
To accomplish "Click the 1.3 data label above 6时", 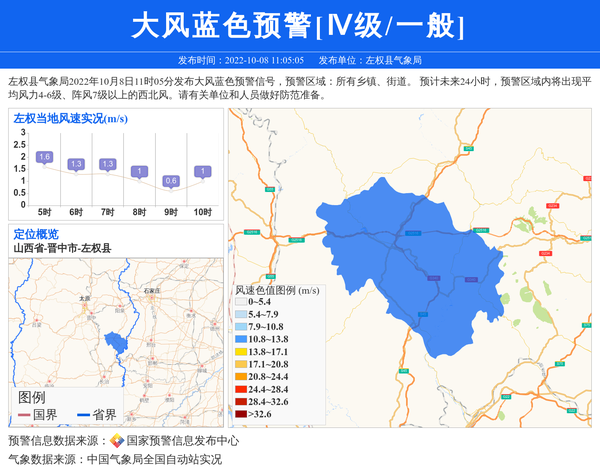I will [76, 164].
